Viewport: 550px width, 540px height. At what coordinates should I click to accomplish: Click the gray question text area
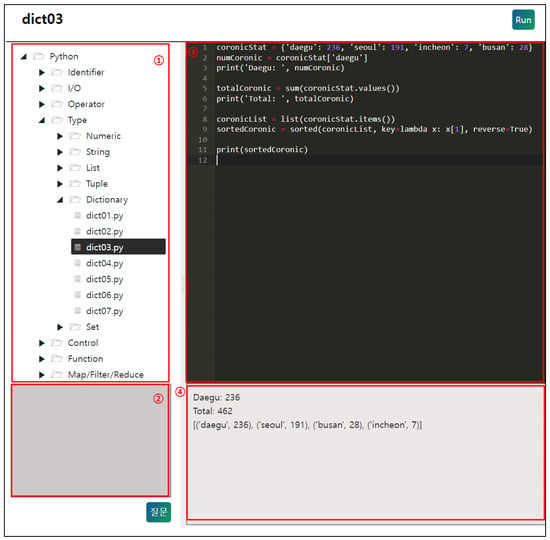(x=90, y=441)
